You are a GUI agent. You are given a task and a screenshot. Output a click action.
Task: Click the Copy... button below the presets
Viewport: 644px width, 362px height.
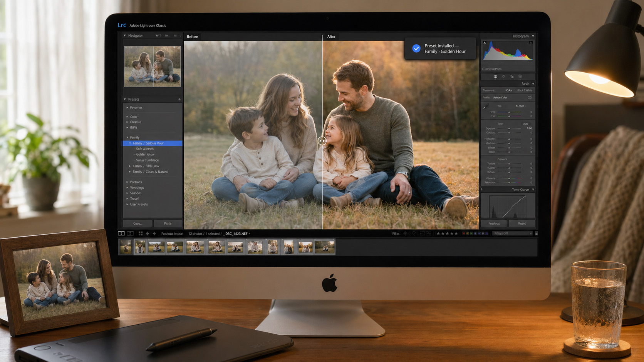pyautogui.click(x=137, y=223)
